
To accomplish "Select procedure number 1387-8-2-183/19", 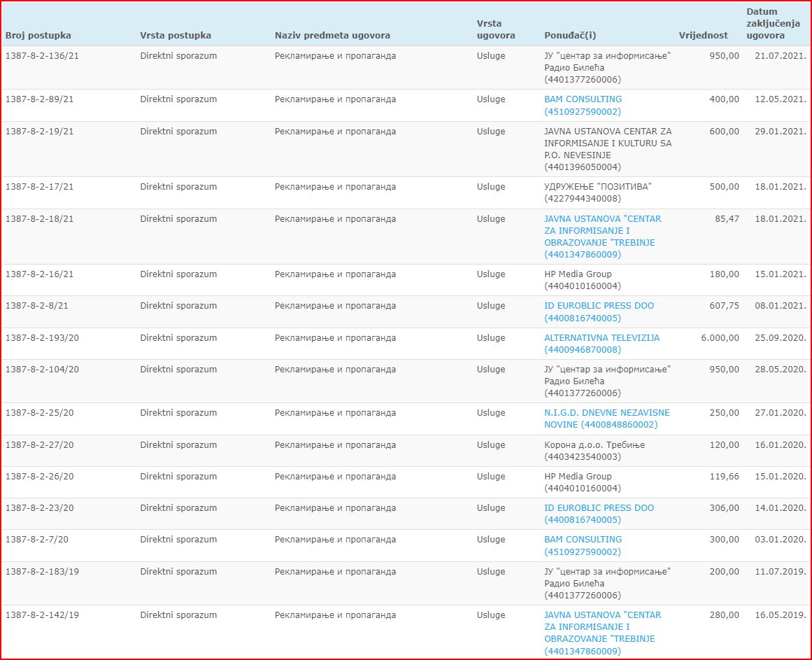I will coord(42,573).
